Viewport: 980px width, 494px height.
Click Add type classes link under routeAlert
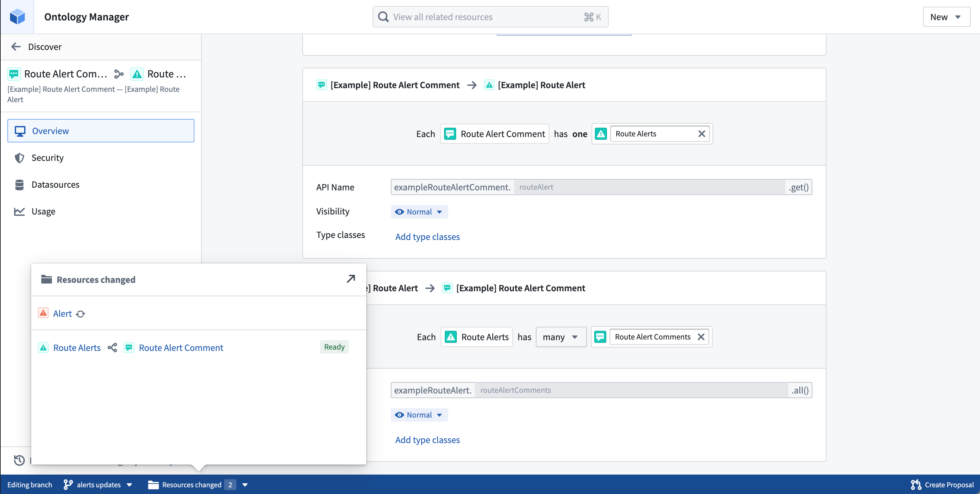click(x=427, y=236)
